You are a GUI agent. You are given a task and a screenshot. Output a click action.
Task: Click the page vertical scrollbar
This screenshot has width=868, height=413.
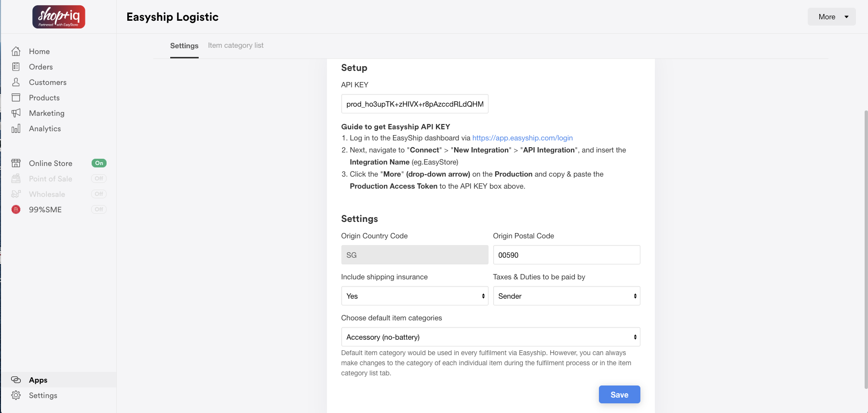click(x=866, y=249)
